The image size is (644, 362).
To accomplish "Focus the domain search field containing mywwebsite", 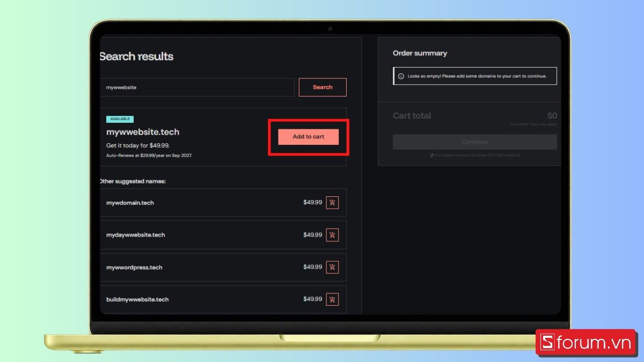I will 197,87.
